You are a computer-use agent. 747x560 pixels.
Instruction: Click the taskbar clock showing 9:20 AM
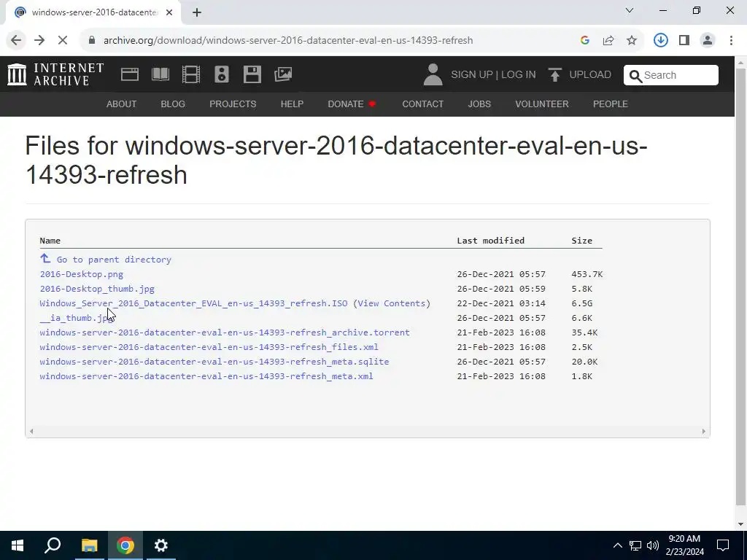[684, 545]
